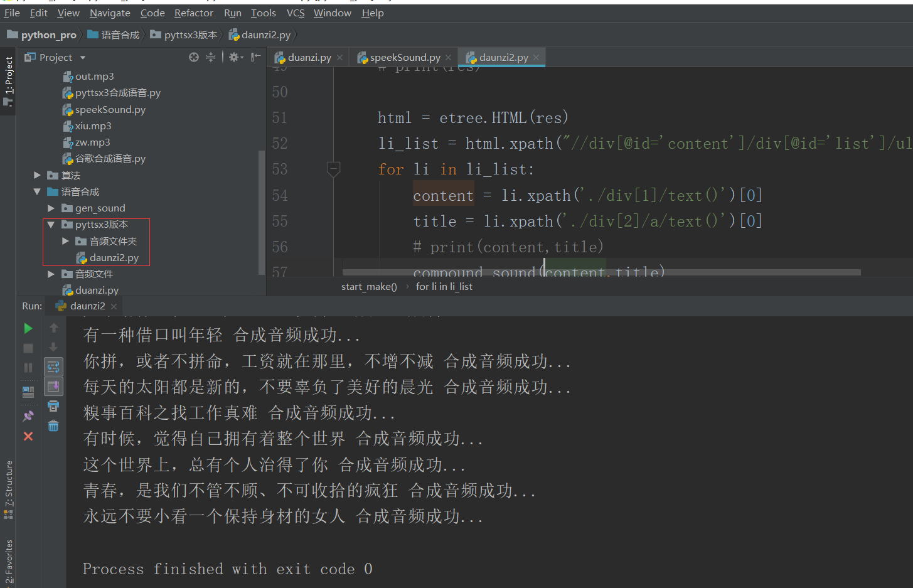
Task: Click 语音合成 in the navigation bar
Action: (x=114, y=35)
